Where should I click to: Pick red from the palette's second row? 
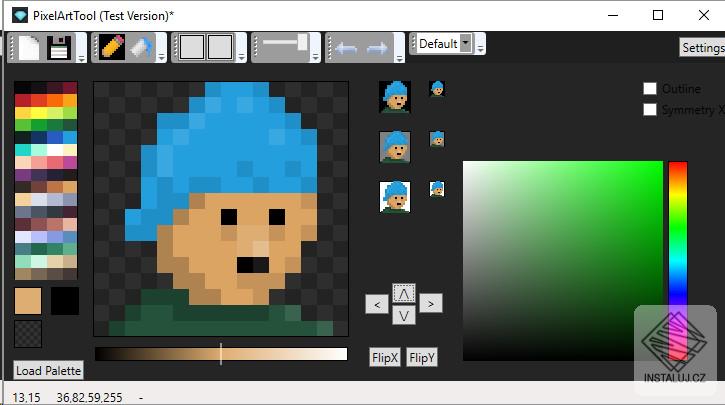23,100
